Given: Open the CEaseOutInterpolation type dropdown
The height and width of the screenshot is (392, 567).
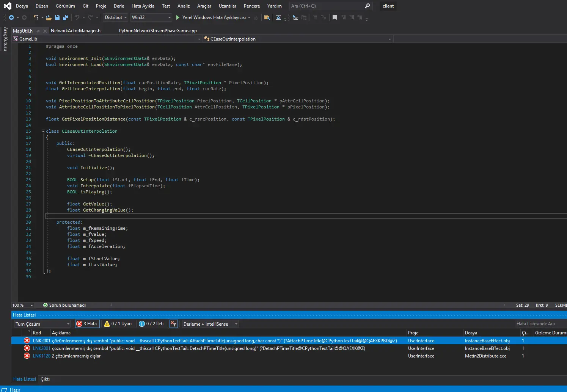Looking at the screenshot, I should [x=297, y=39].
